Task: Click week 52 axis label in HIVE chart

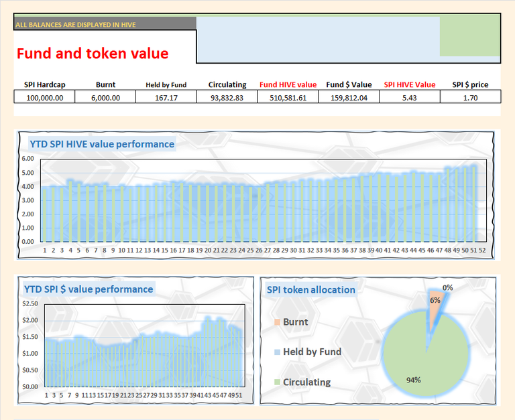Action: click(x=482, y=250)
